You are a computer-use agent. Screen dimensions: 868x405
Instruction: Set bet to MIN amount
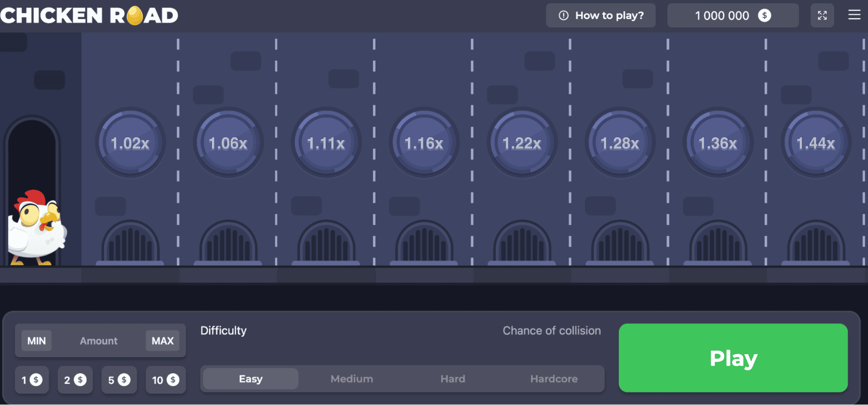[36, 341]
